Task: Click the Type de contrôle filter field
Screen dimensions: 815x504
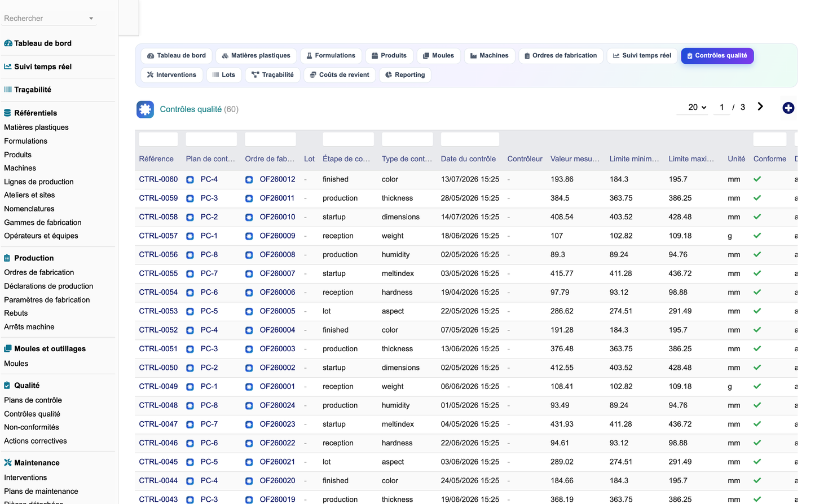Action: [x=407, y=139]
